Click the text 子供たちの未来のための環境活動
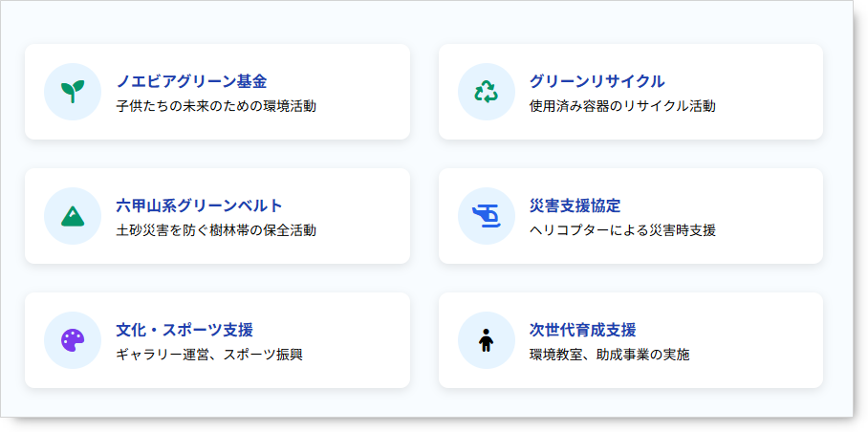 216,106
